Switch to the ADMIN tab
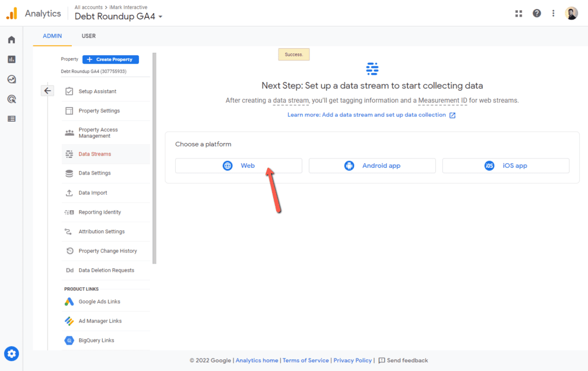The width and height of the screenshot is (588, 371). point(52,36)
